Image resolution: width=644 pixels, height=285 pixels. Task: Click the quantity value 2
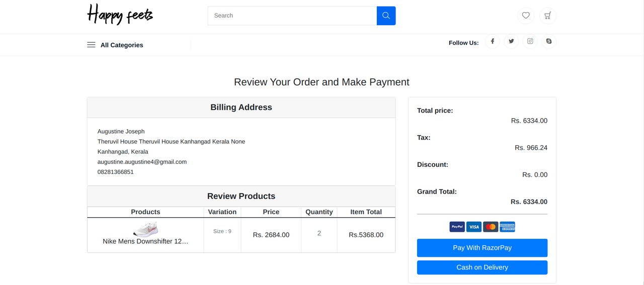(x=319, y=233)
